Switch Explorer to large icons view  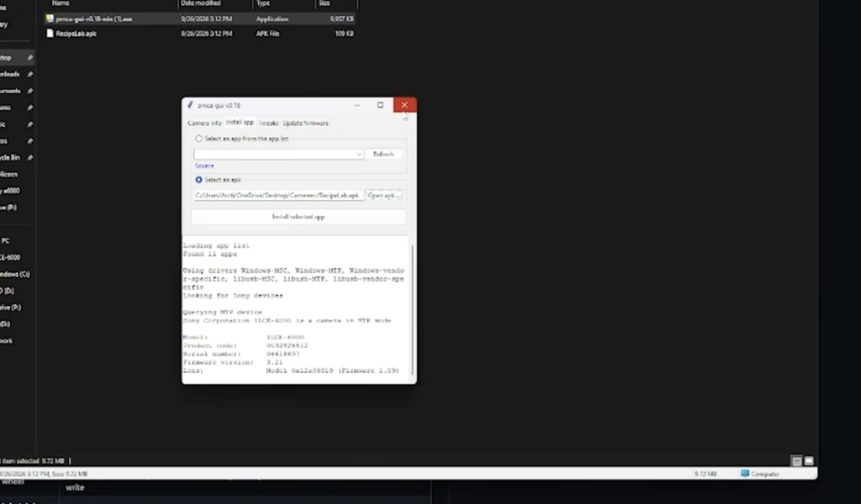click(x=809, y=461)
